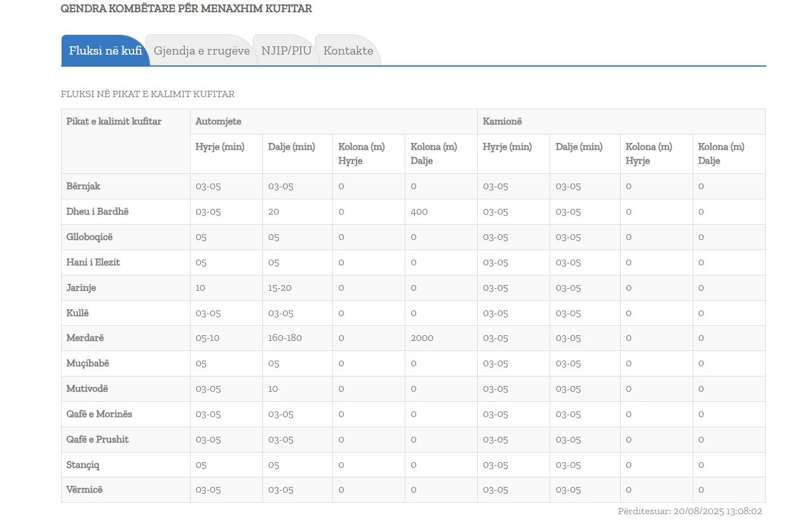Click the Mutivodë car exit time 10
807x532 pixels.
point(273,389)
